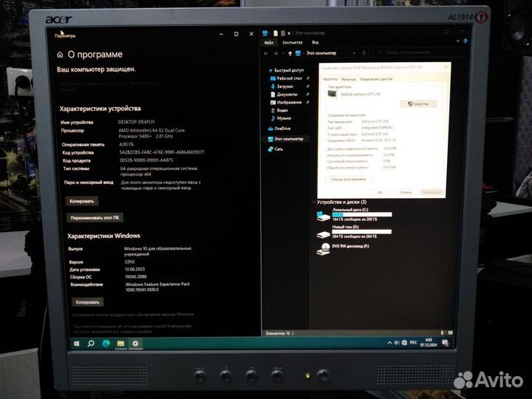
Task: Open the Windows Start menu
Action: click(x=76, y=344)
